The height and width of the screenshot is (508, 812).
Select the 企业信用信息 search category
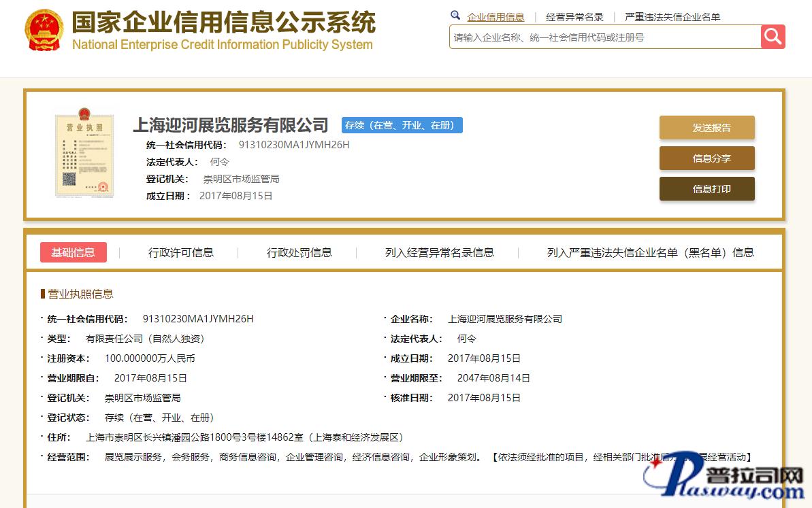point(496,17)
